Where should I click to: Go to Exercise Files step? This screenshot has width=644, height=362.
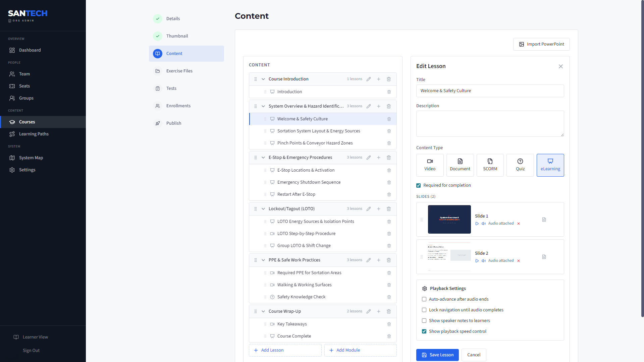(179, 71)
